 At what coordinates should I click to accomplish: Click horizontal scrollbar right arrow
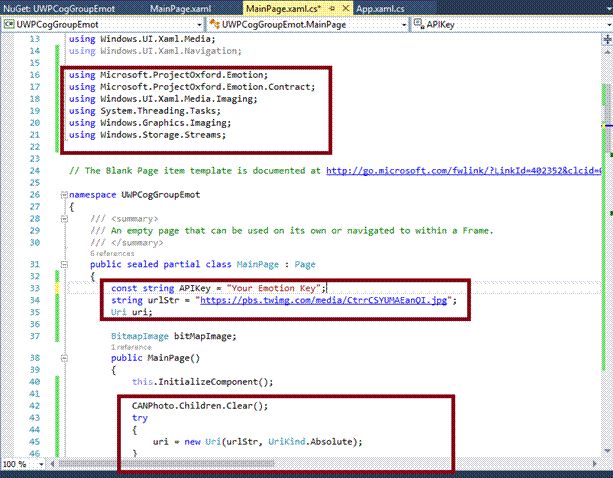point(595,464)
